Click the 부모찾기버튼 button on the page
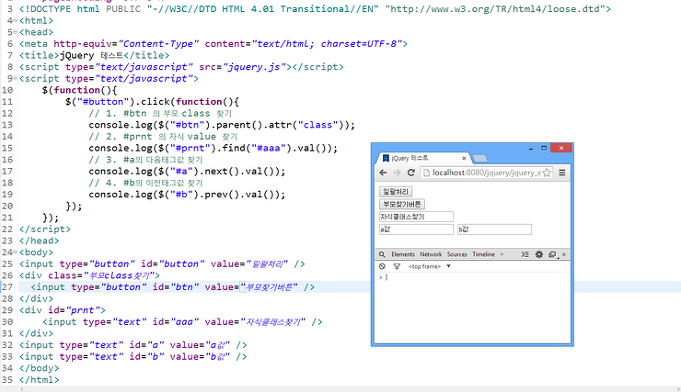The image size is (681, 392). pos(402,204)
